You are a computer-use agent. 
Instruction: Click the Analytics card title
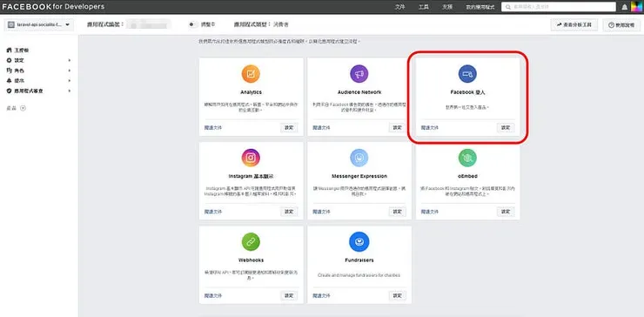251,92
